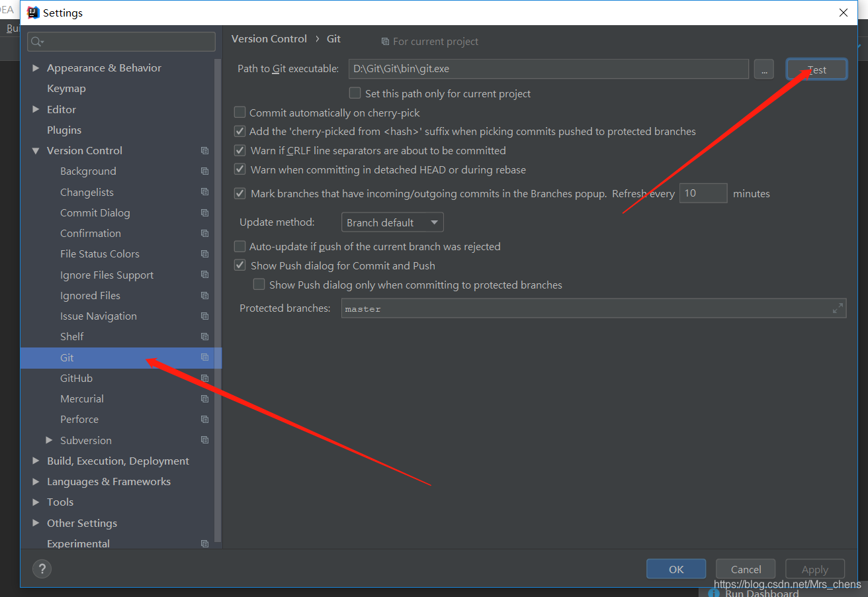Expand Build, Execution, Deployment section
This screenshot has height=597, width=868.
click(36, 461)
